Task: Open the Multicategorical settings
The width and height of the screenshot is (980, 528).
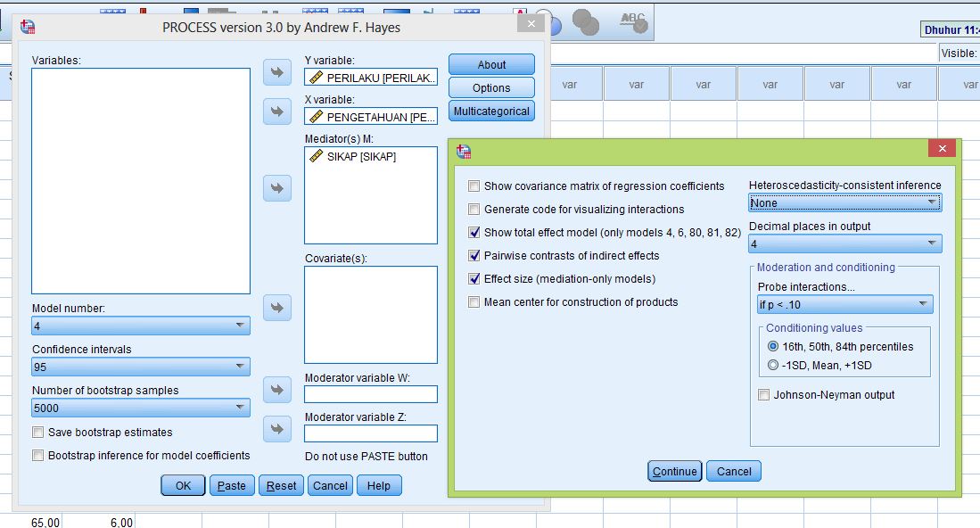Action: click(x=491, y=111)
